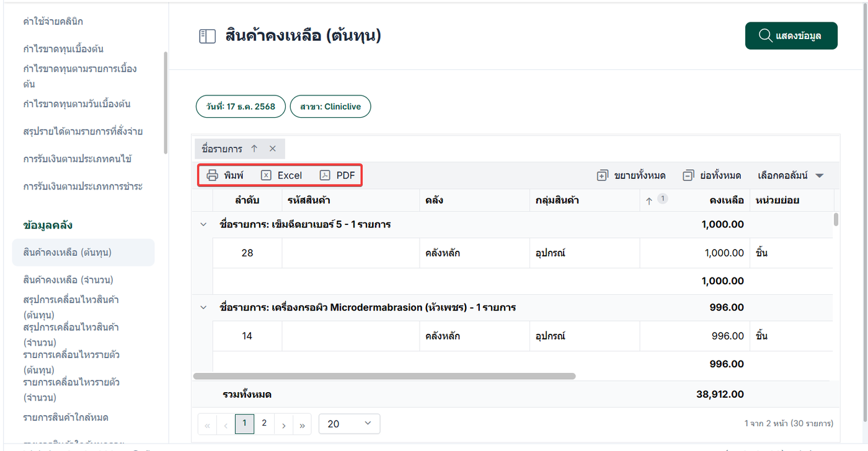Go to the next page arrow
Screen dimensions: 868x451
tap(283, 425)
